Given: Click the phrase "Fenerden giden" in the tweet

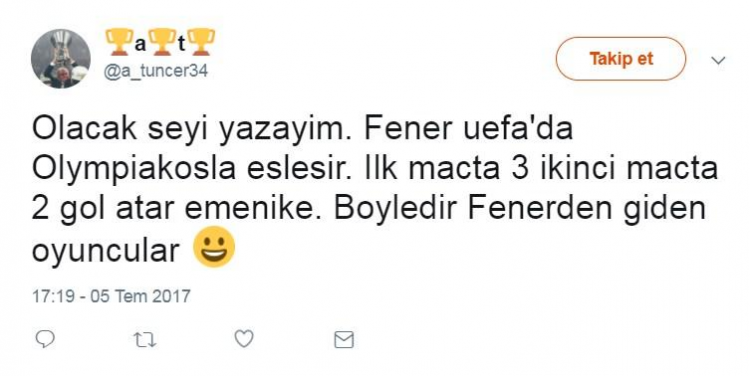Looking at the screenshot, I should coord(586,210).
